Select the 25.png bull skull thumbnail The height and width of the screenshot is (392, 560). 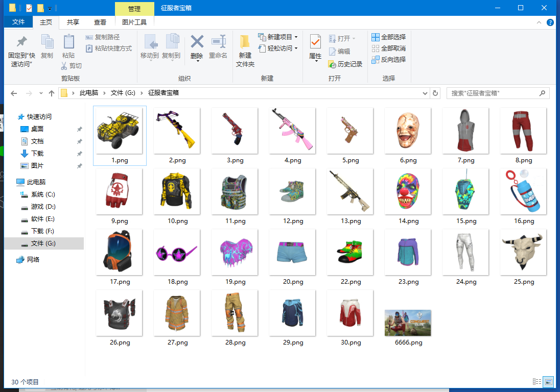pos(524,252)
